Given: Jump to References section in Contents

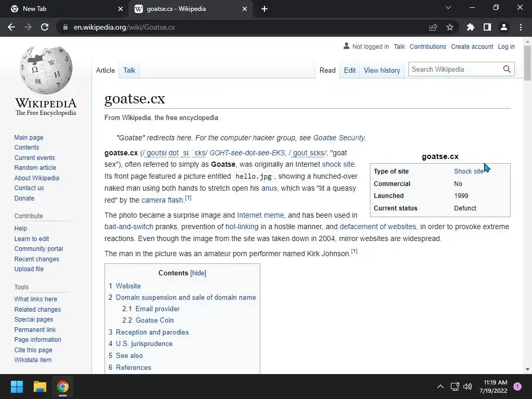Looking at the screenshot, I should [134, 367].
